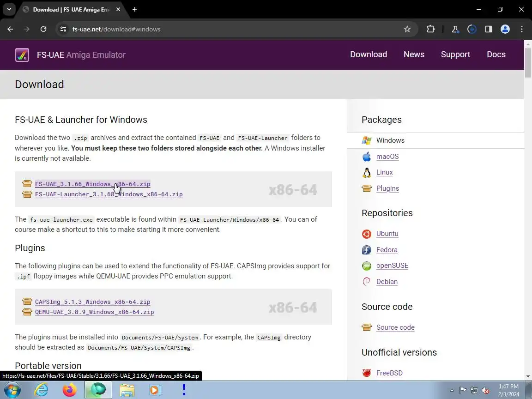Open Action Center flag tray icon
The height and width of the screenshot is (399, 532).
463,391
